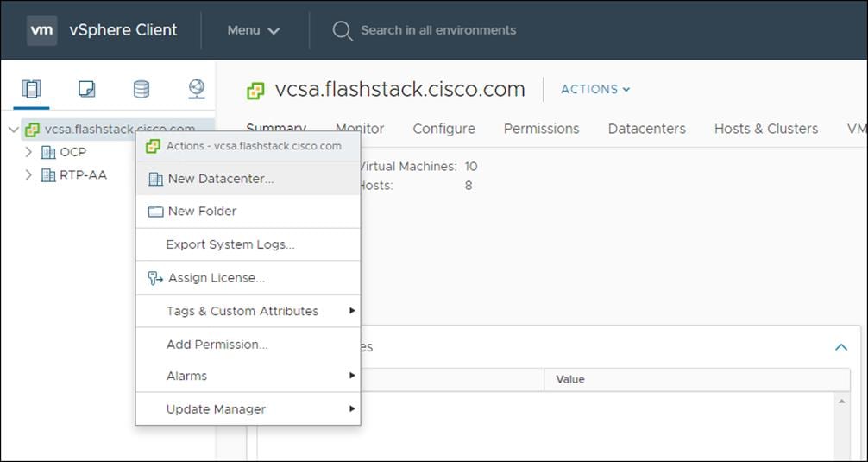Open Tags & Custom Attributes submenu arrow

pyautogui.click(x=351, y=311)
